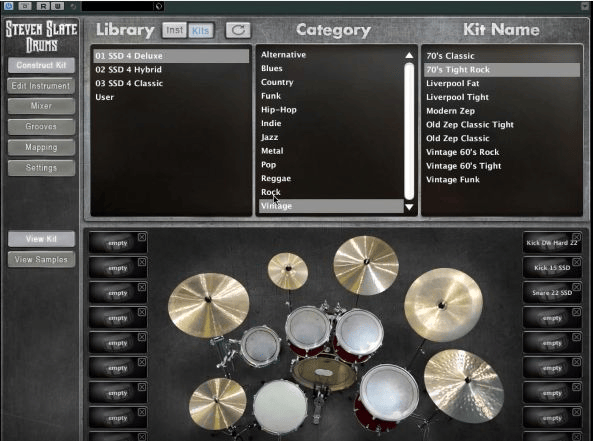Clear the Kick 15 SSD slot via X icon
The width and height of the screenshot is (593, 441).
pyautogui.click(x=576, y=262)
